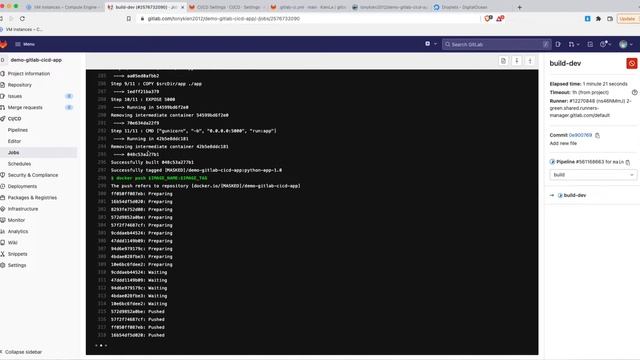Image resolution: width=640 pixels, height=360 pixels.
Task: Open Wiki in sidebar
Action: tap(13, 243)
